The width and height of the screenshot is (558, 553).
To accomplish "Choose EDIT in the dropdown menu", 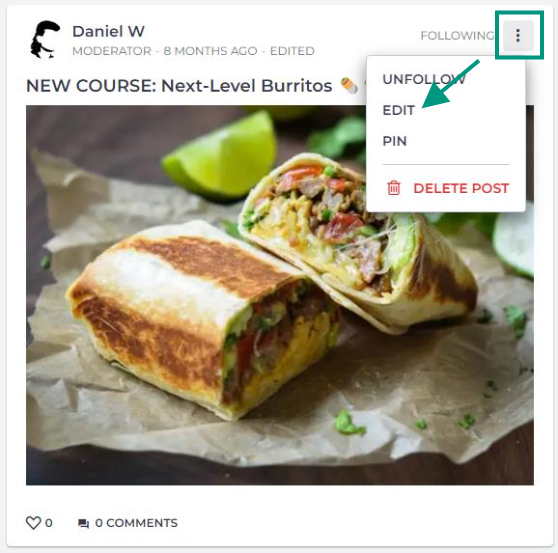I will click(399, 110).
